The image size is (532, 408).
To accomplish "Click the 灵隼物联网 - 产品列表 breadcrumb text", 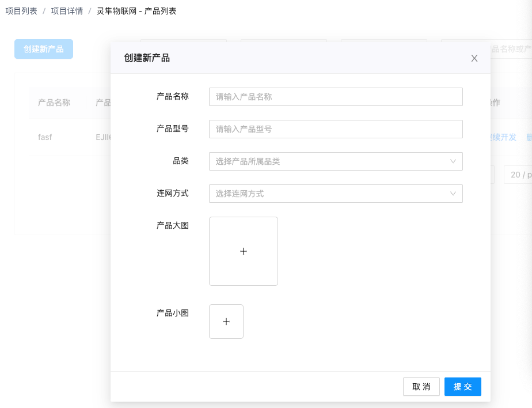I will (136, 11).
